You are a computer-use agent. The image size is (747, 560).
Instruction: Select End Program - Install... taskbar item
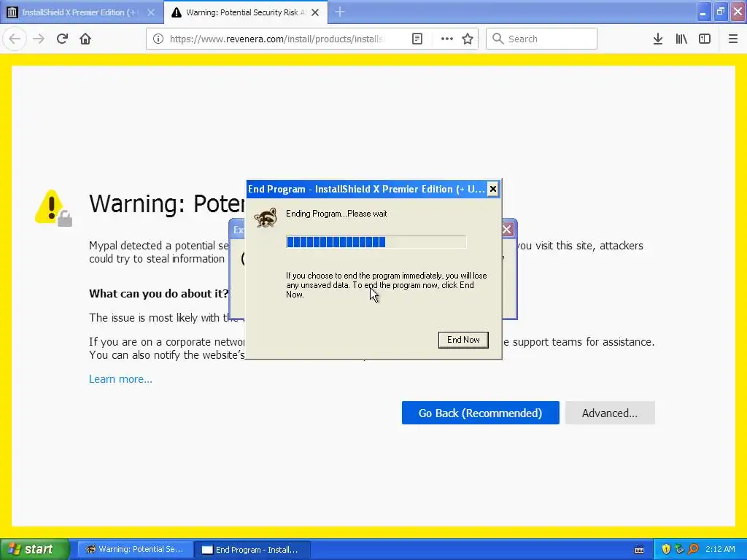point(252,550)
